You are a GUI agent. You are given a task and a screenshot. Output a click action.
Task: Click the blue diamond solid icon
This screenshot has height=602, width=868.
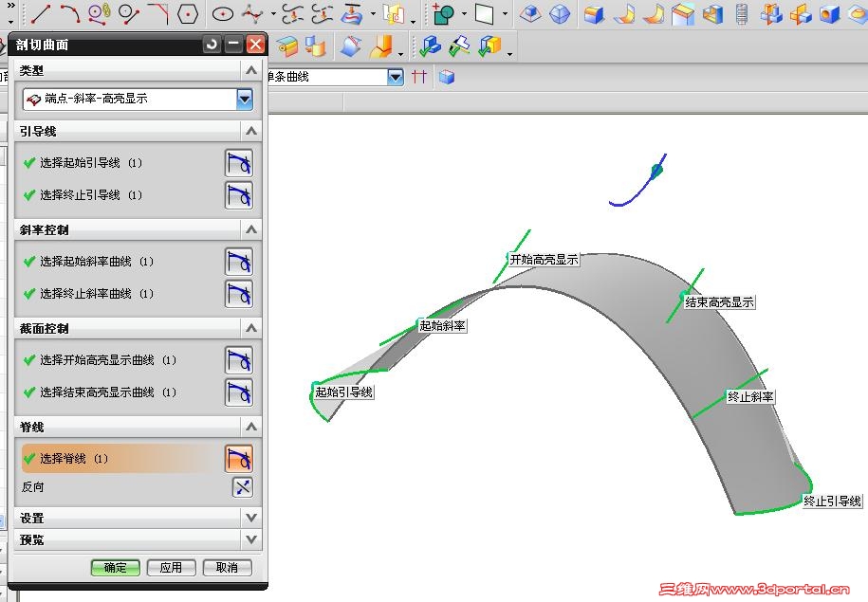560,14
